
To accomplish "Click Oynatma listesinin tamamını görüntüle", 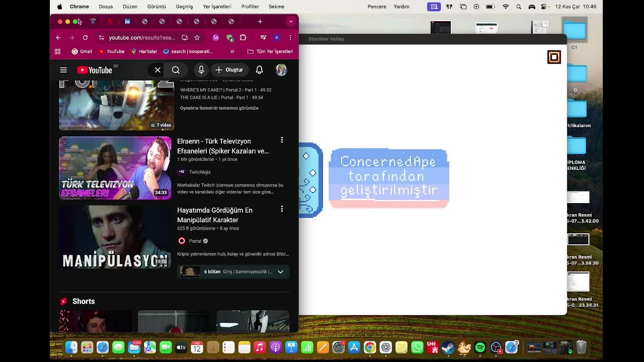I will point(219,108).
